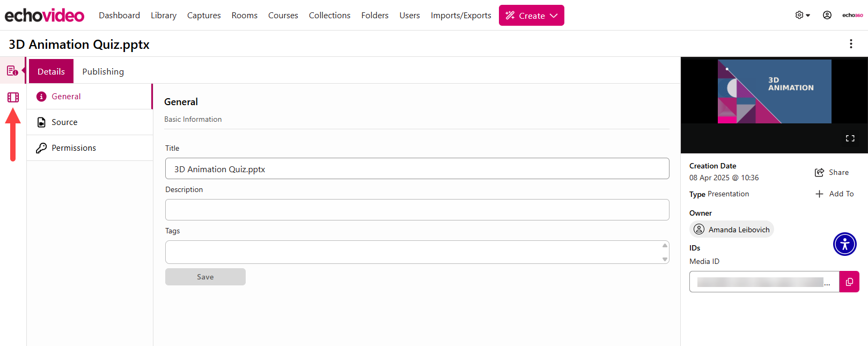Open the three-dot more options menu
868x346 pixels.
[x=850, y=44]
